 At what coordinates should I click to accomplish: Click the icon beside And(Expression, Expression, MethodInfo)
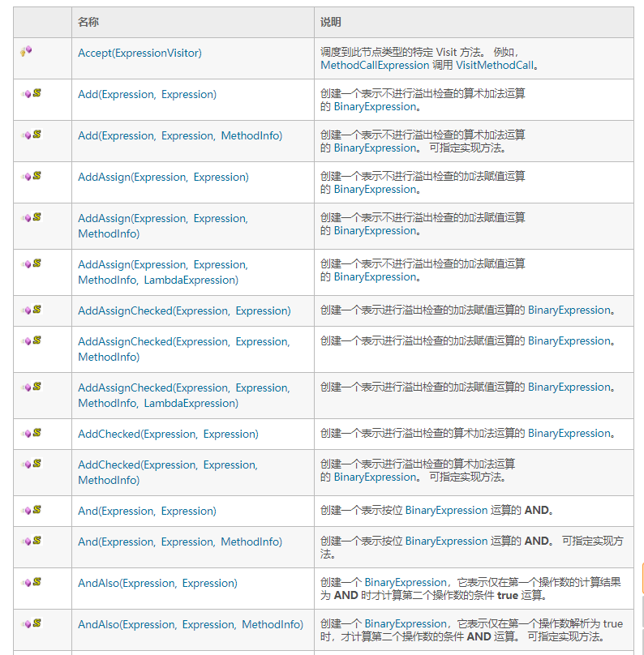(32, 541)
